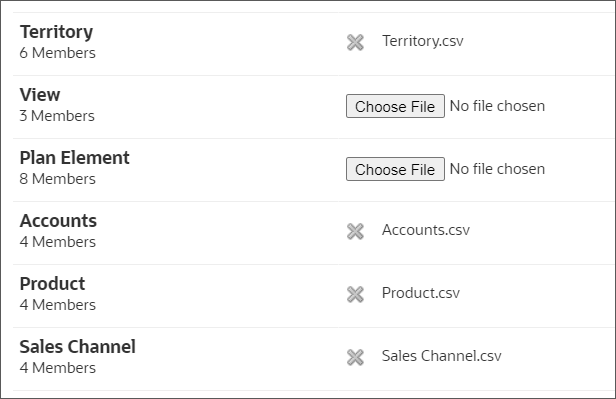The image size is (616, 399).
Task: Click the 8 Members count under Plan Element
Action: (x=57, y=179)
